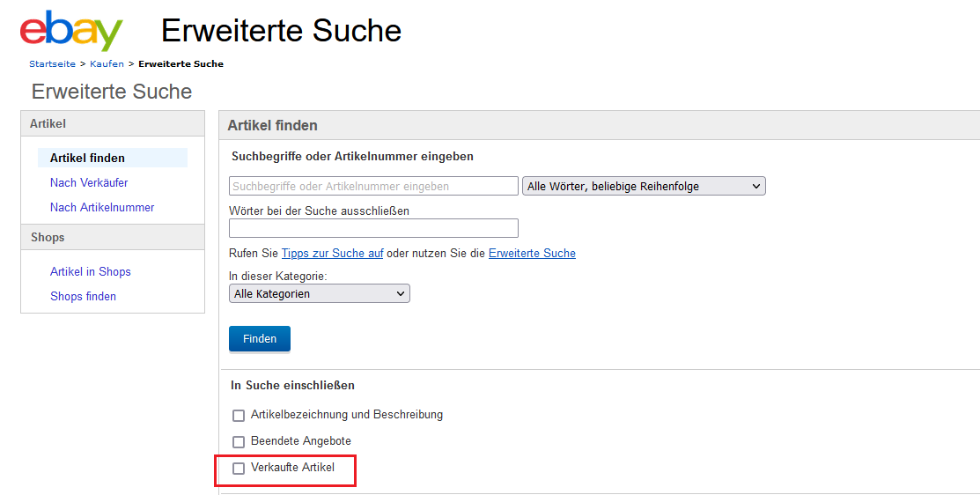Click the Shops section header

48,238
